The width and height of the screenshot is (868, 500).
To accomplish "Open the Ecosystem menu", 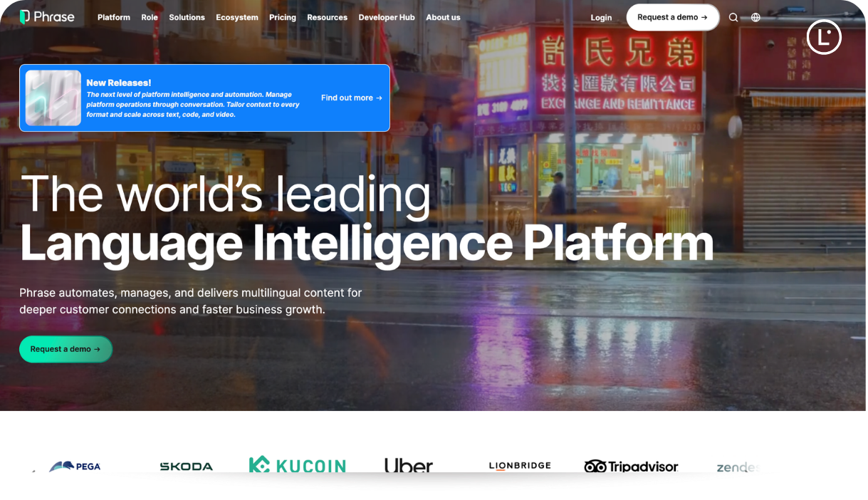I will pos(237,18).
